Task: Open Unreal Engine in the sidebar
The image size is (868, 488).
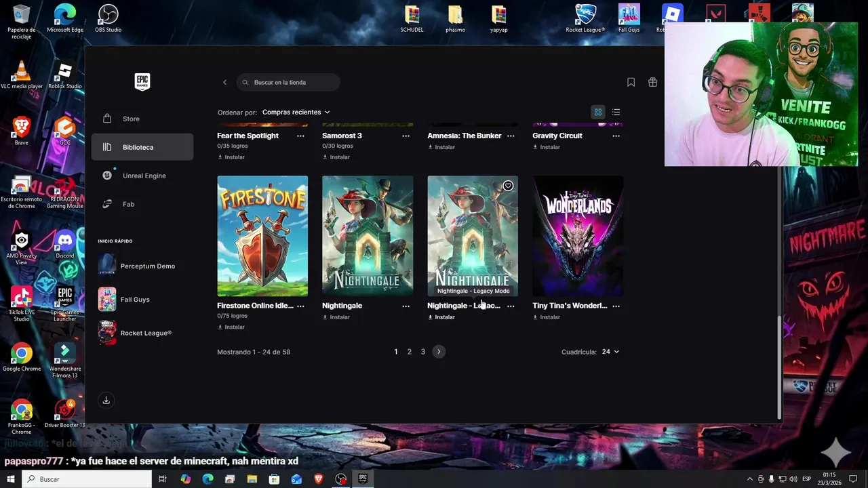Action: 142,176
